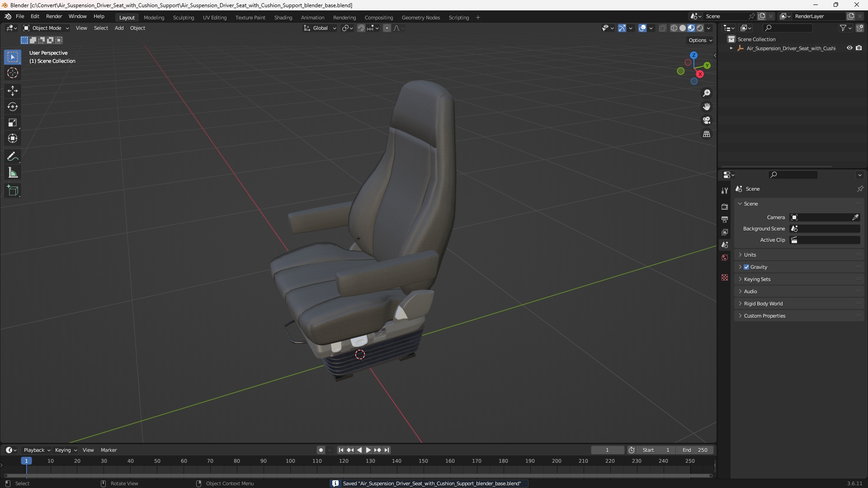Toggle snapping magnet in header

pos(361,28)
